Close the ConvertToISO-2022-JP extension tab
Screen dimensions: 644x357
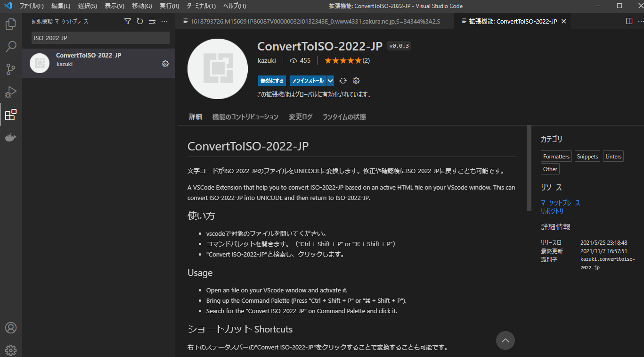coord(564,21)
